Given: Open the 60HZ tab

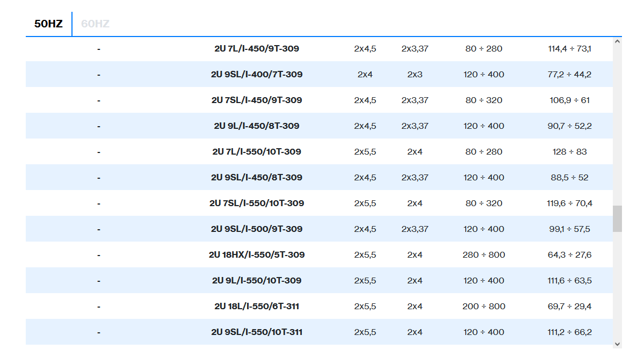Looking at the screenshot, I should tap(95, 24).
